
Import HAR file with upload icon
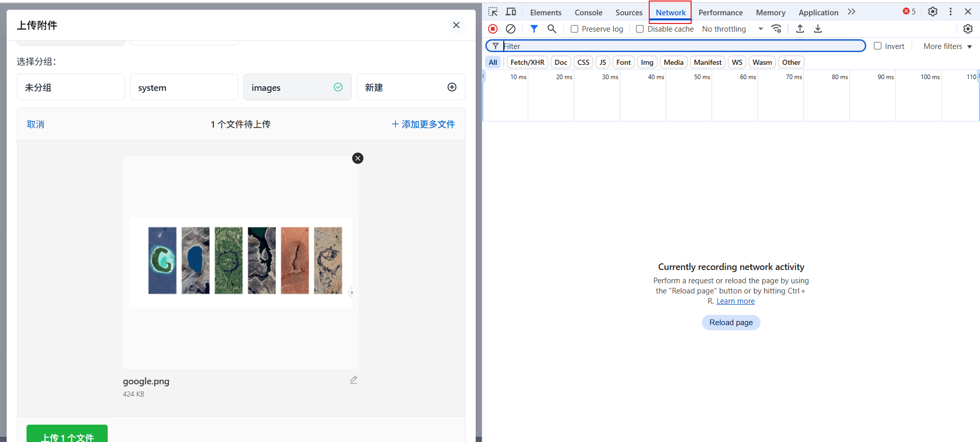pos(800,29)
